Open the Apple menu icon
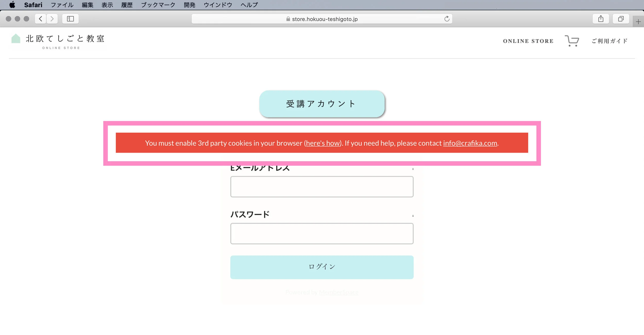Image resolution: width=644 pixels, height=335 pixels. pos(12,5)
